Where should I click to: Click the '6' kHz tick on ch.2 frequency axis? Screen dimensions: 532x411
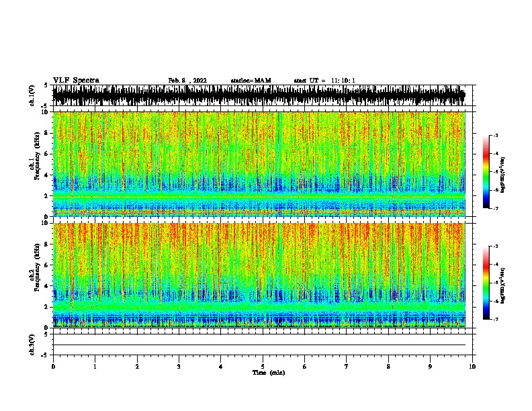(x=47, y=265)
